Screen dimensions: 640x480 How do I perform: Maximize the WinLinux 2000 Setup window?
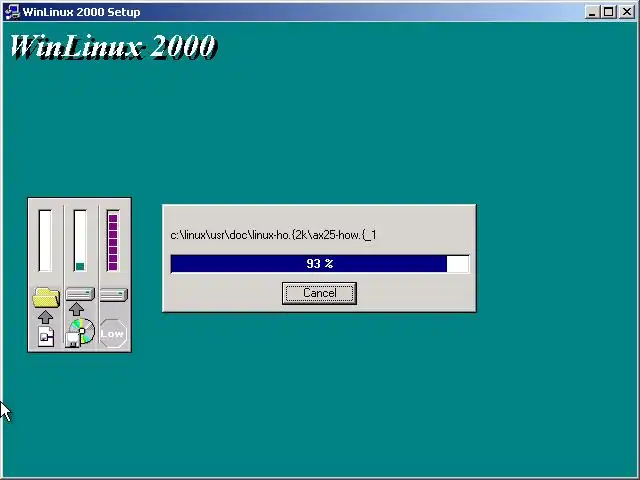(x=608, y=12)
